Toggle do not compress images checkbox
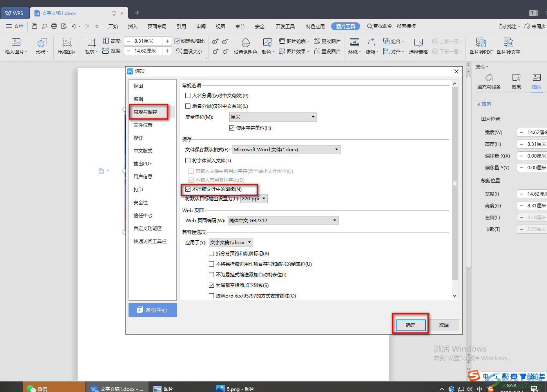This screenshot has height=392, width=547. point(188,189)
